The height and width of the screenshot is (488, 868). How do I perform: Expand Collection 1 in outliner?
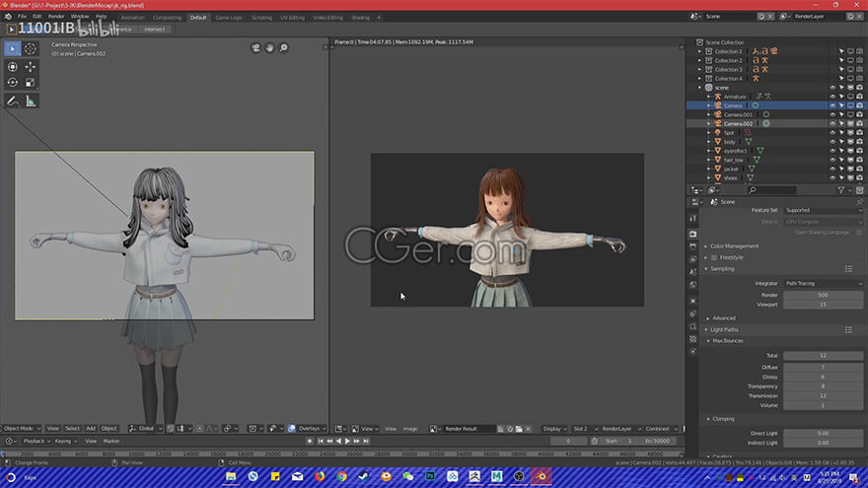pyautogui.click(x=699, y=51)
